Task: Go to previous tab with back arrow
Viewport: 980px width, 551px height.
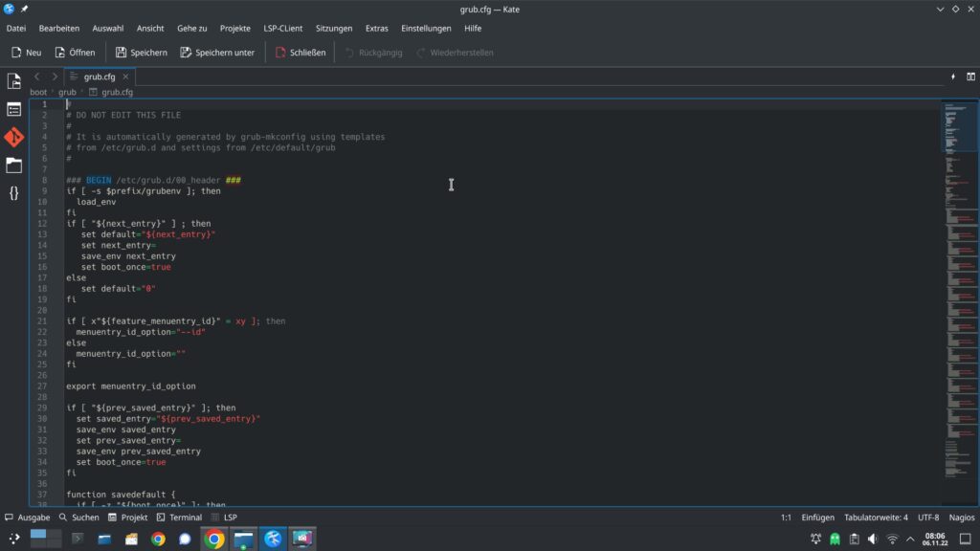Action: pyautogui.click(x=37, y=77)
